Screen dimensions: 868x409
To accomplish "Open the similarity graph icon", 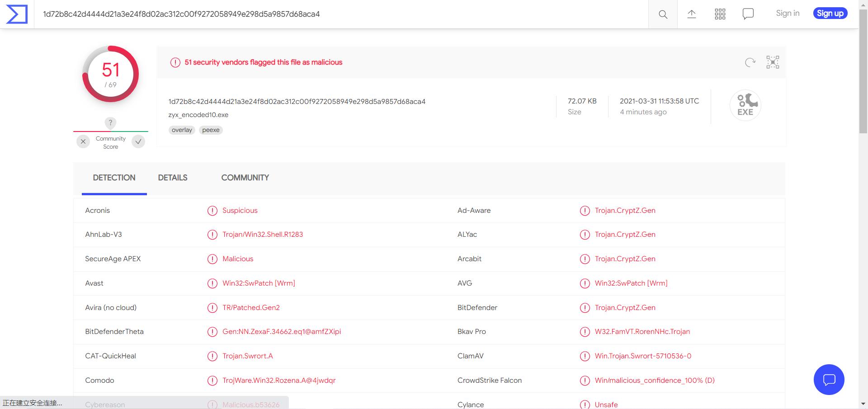I will coord(773,62).
